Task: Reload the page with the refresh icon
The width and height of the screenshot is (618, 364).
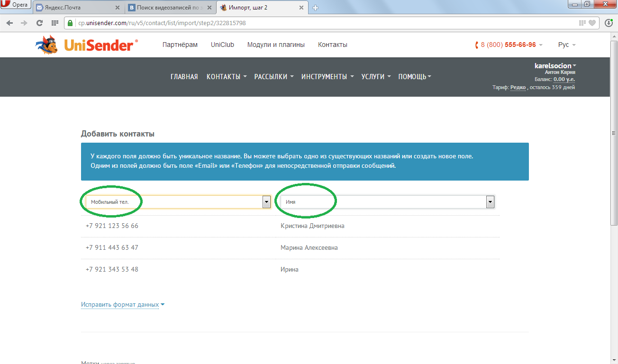Action: tap(40, 23)
